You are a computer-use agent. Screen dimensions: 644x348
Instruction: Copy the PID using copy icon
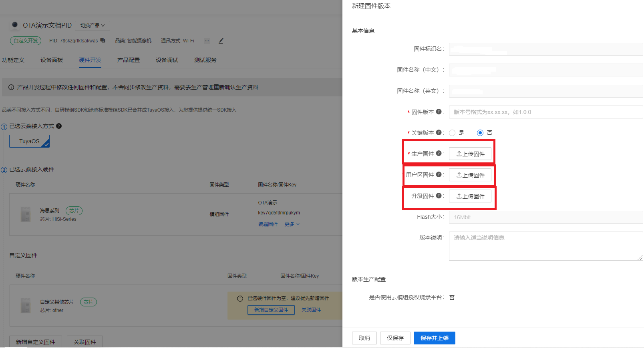[x=103, y=40]
